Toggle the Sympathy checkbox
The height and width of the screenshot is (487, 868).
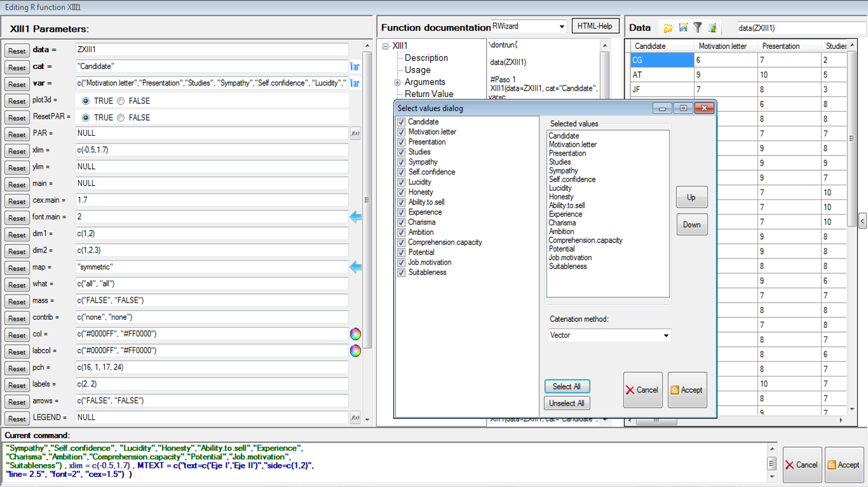(x=401, y=162)
